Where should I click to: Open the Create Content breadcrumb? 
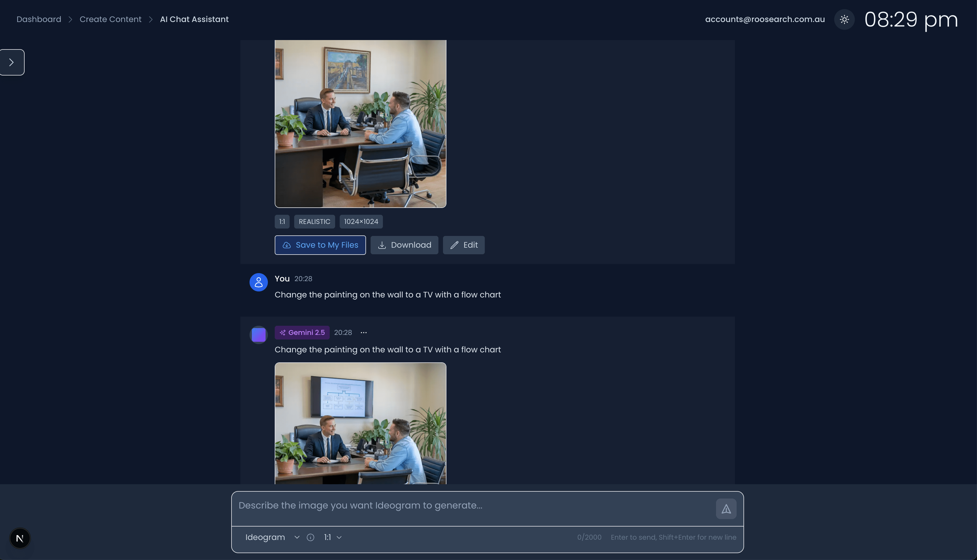110,19
